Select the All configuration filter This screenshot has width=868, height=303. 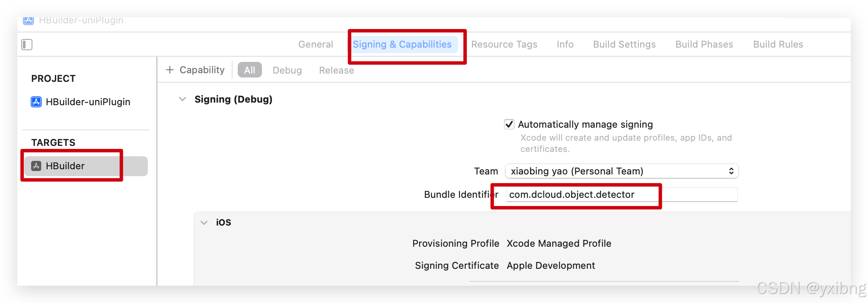tap(250, 70)
